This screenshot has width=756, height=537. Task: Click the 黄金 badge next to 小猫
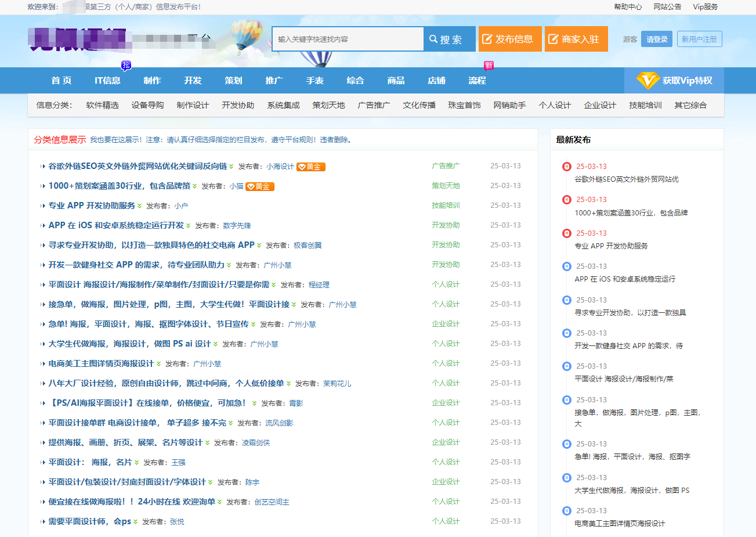(x=260, y=186)
